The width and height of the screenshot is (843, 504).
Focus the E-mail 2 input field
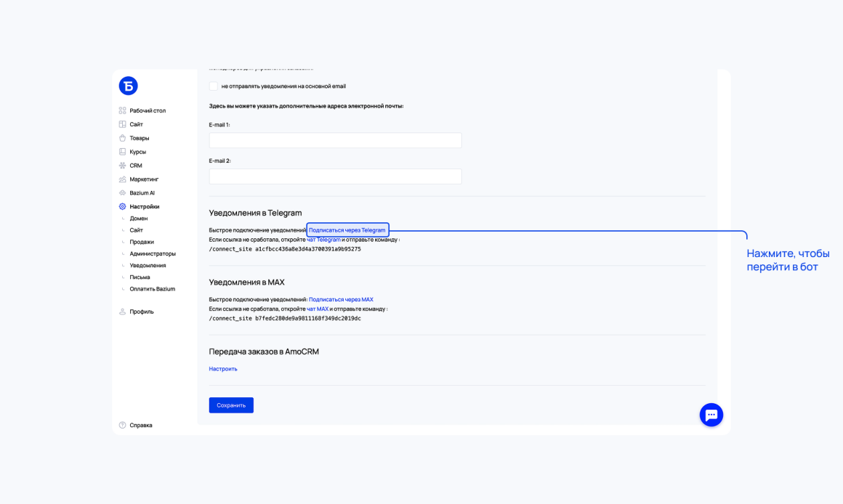336,176
